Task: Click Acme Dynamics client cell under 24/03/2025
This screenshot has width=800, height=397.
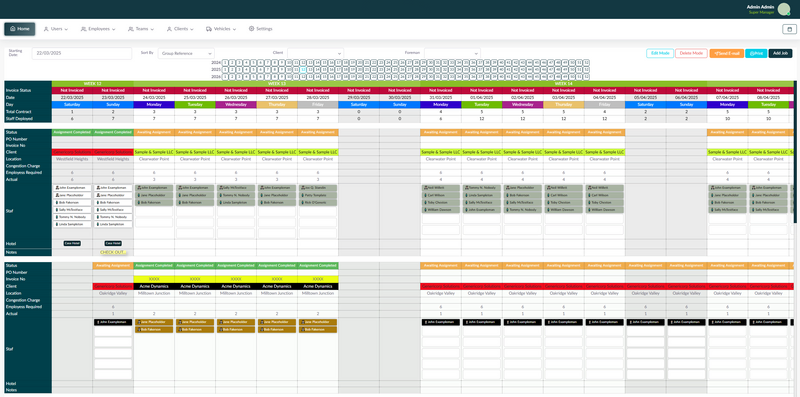Action: pyautogui.click(x=154, y=286)
